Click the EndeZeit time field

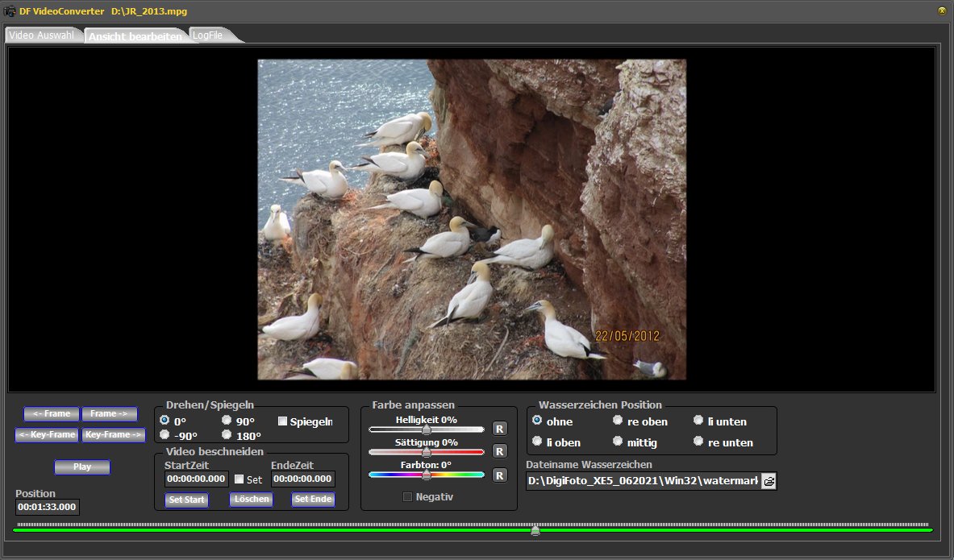pyautogui.click(x=302, y=479)
